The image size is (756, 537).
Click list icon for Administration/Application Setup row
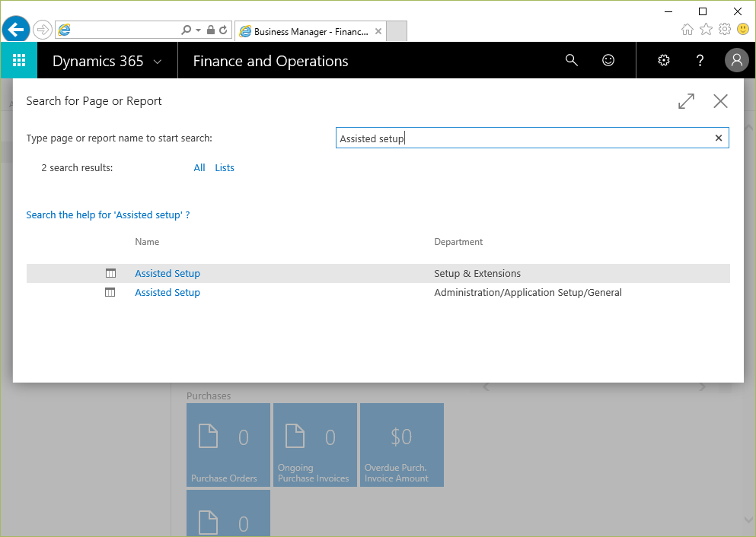point(110,292)
